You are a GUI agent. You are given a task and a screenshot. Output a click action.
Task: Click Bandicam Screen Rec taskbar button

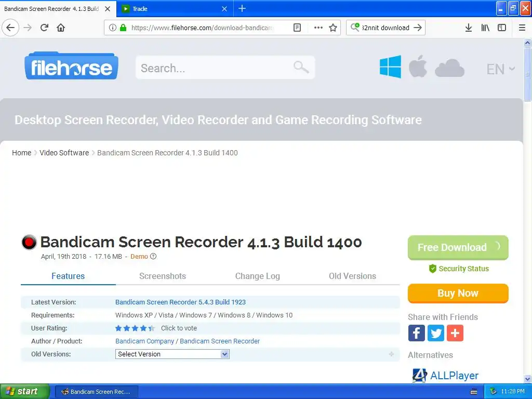coord(96,392)
